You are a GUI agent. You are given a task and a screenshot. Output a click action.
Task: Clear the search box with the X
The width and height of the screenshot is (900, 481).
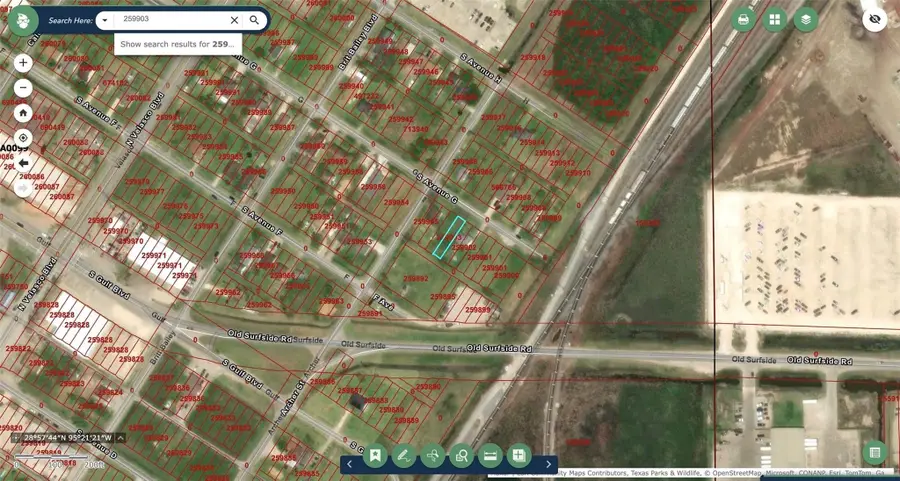pos(234,21)
